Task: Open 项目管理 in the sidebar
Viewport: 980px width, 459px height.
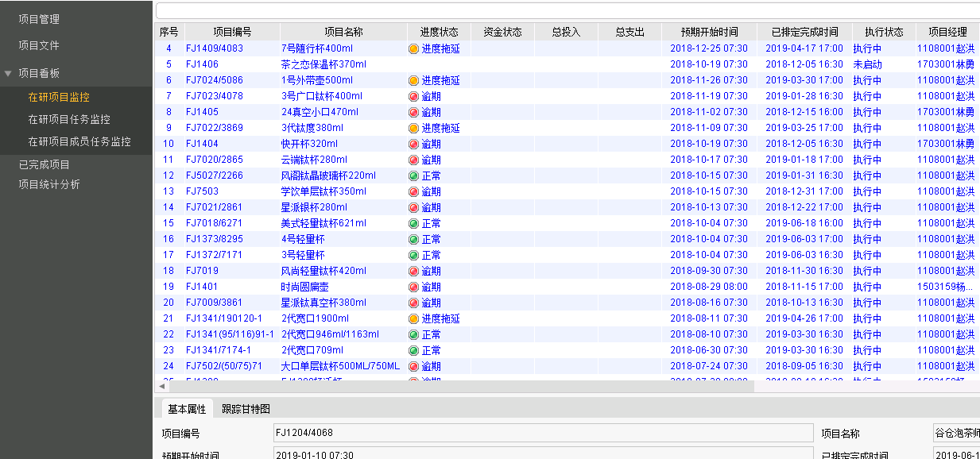Action: point(39,19)
